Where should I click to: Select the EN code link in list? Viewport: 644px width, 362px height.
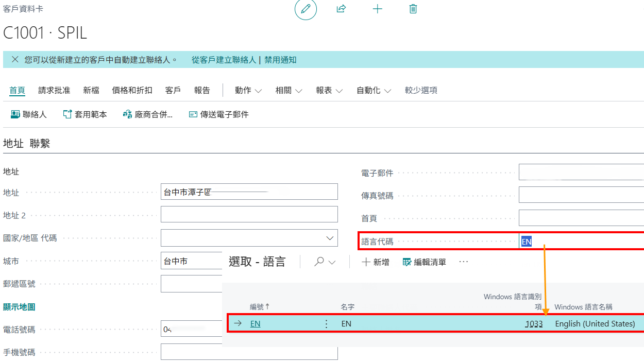click(x=255, y=324)
